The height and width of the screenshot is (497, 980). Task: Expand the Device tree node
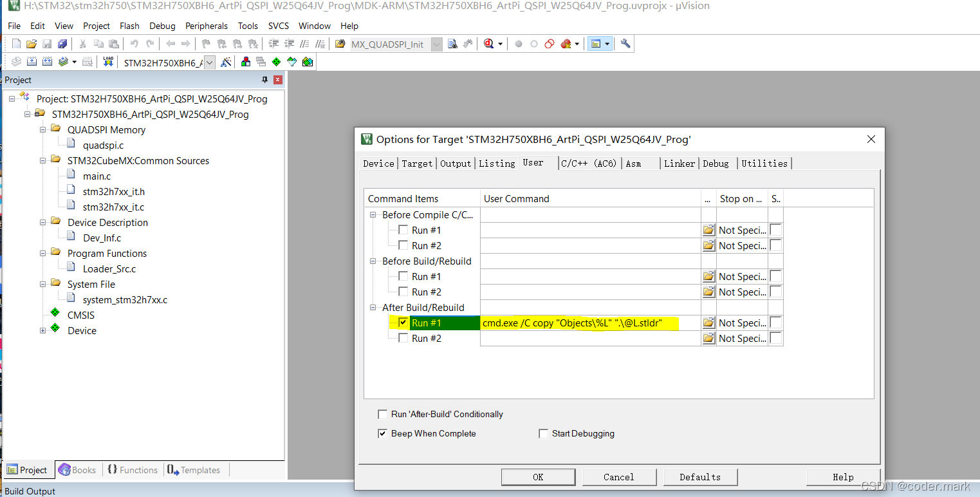pos(43,330)
